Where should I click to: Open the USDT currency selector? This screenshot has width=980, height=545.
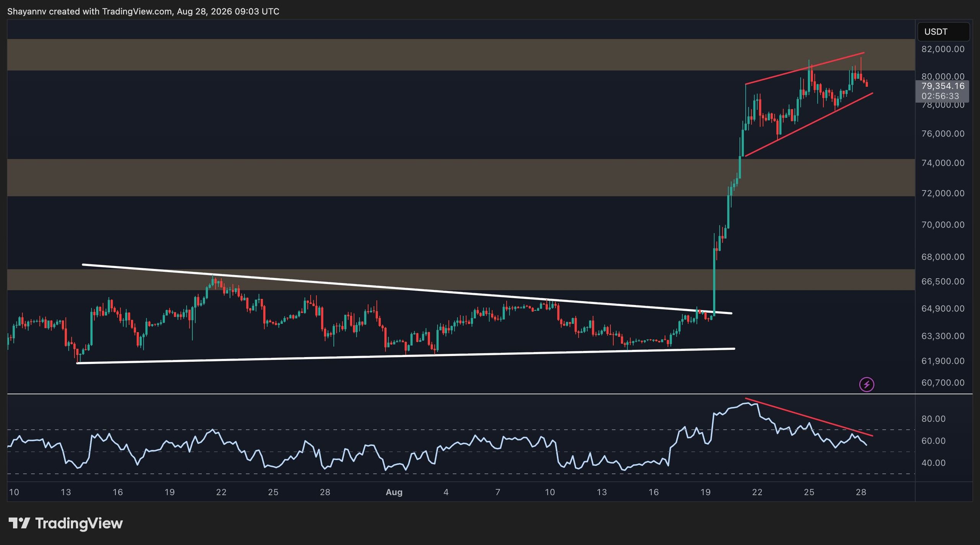pos(943,31)
